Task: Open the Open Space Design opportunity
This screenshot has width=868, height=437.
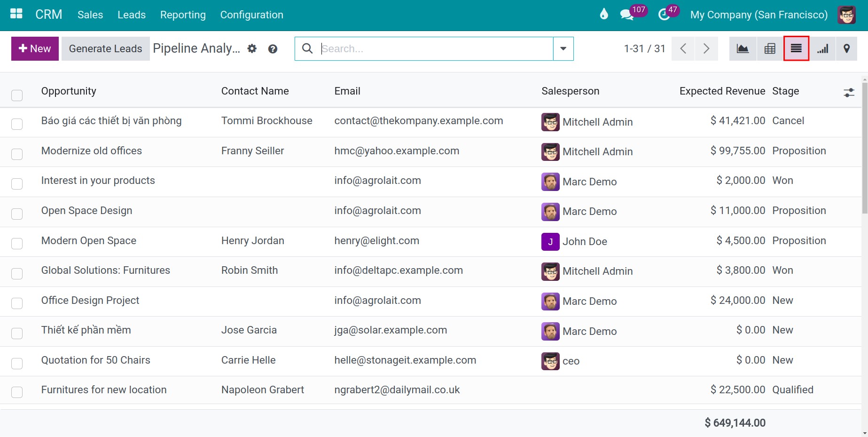Action: pos(86,210)
